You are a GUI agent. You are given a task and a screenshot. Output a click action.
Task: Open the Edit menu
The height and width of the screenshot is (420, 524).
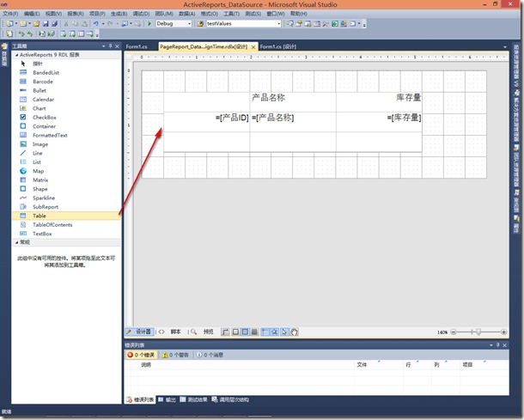coord(32,14)
